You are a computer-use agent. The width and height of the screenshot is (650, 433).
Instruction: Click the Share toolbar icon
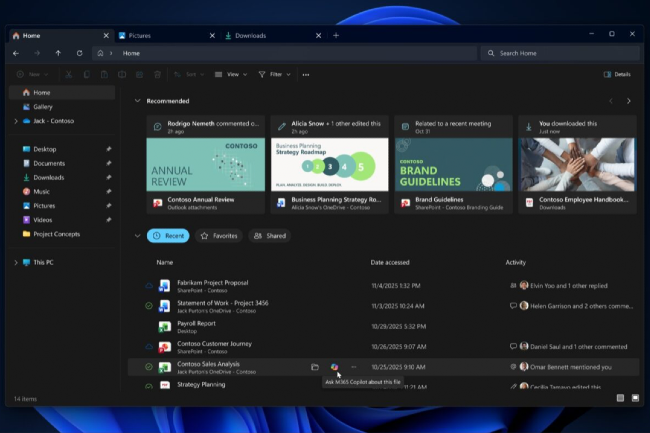tap(140, 75)
